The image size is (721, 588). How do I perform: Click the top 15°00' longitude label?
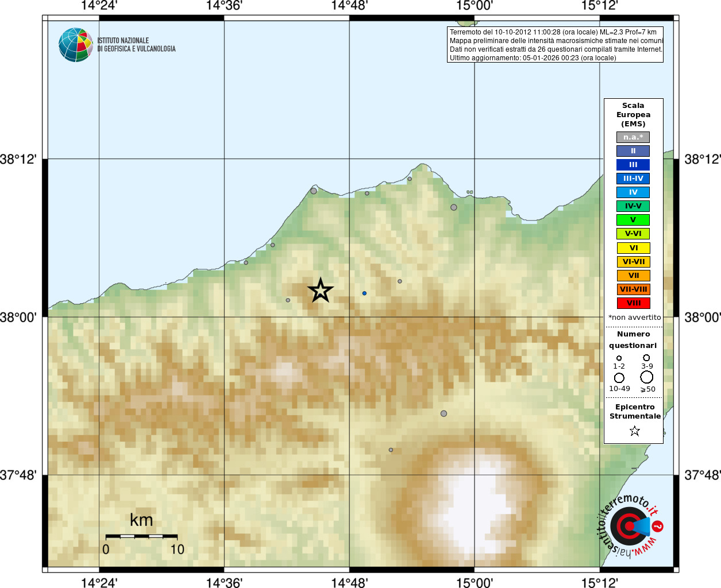(x=475, y=6)
